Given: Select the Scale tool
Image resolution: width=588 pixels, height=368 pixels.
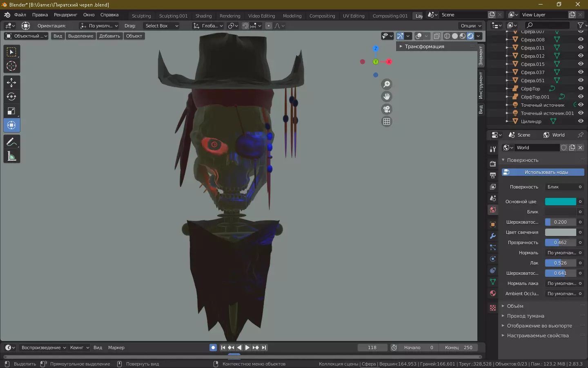Looking at the screenshot, I should tap(11, 111).
